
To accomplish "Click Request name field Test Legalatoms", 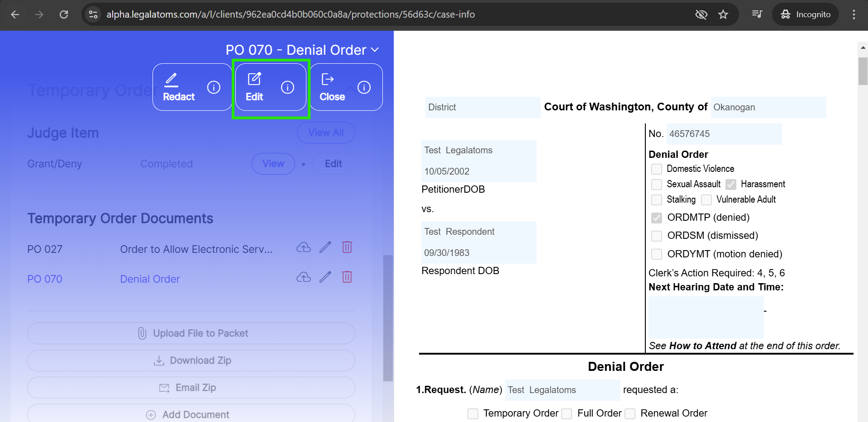I will [x=563, y=390].
